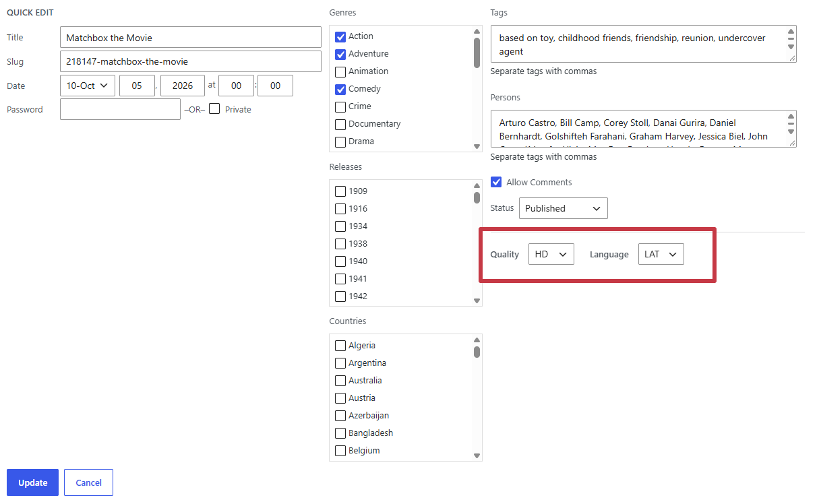Click the Persons box scroll-down arrow

(791, 133)
